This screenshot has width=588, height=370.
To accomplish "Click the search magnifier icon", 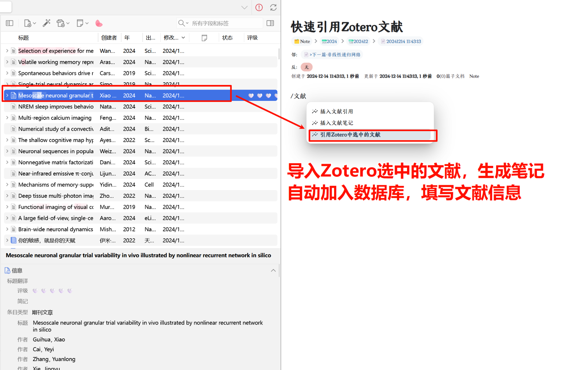I will pos(181,23).
